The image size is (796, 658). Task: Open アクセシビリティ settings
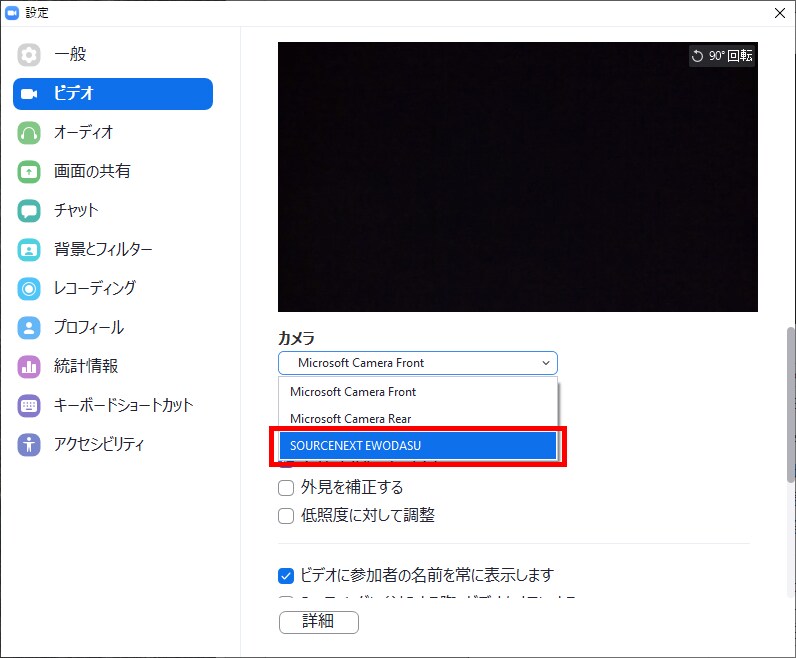coord(113,445)
